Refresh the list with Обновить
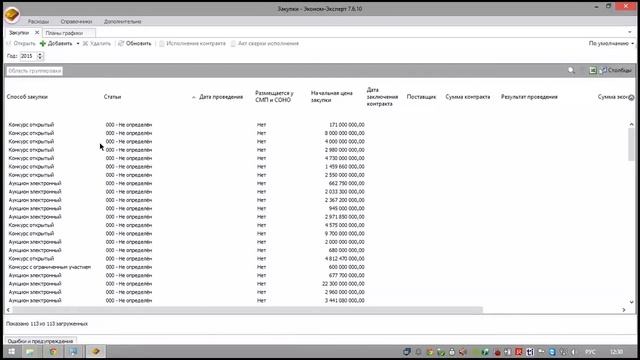Viewport: 640px width, 360px height. (135, 43)
